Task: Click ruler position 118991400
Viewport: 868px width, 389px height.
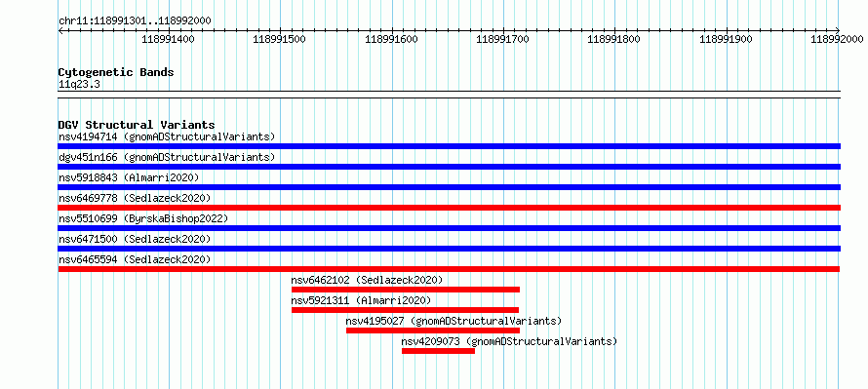Action: (169, 39)
